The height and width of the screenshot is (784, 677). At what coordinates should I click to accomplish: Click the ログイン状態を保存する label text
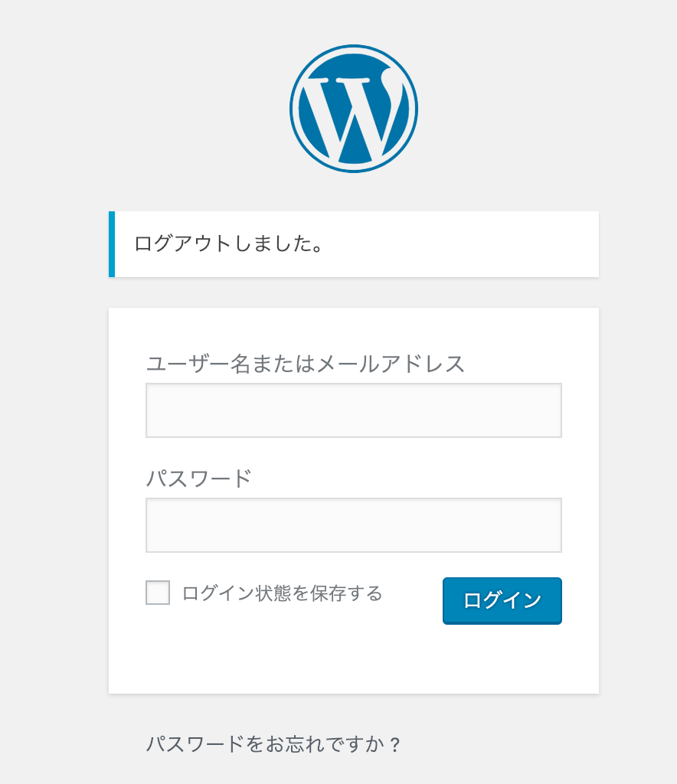282,593
